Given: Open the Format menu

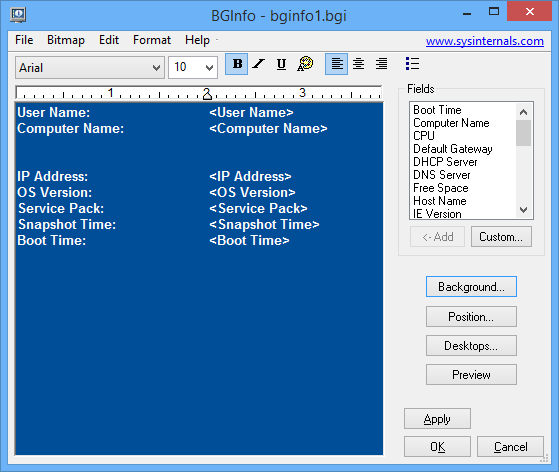Looking at the screenshot, I should click(152, 40).
